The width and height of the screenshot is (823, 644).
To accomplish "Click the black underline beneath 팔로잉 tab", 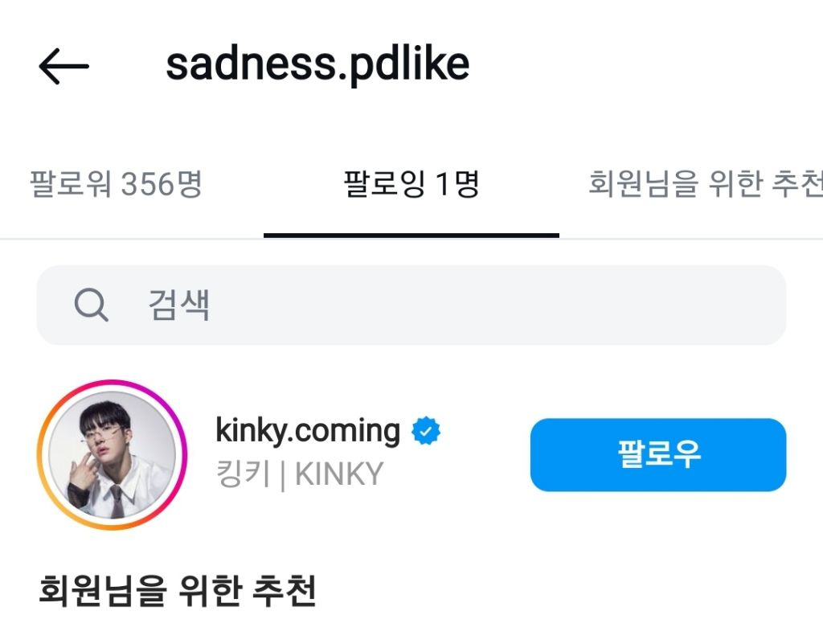I will [411, 236].
